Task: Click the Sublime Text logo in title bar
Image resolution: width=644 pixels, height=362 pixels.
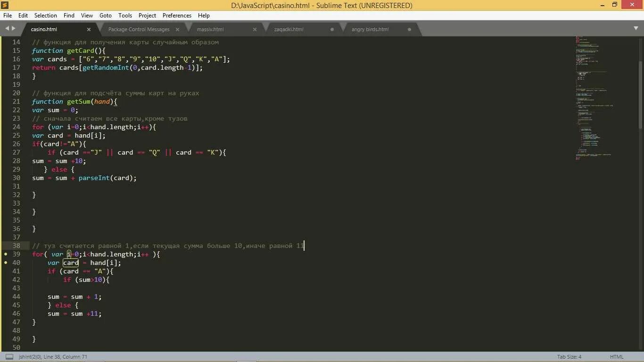Action: pyautogui.click(x=5, y=5)
